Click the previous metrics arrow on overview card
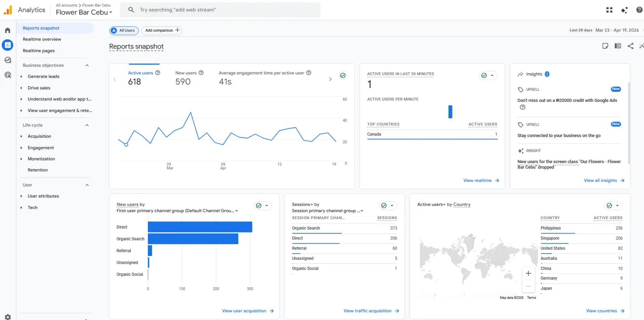644x320 pixels. [115, 79]
